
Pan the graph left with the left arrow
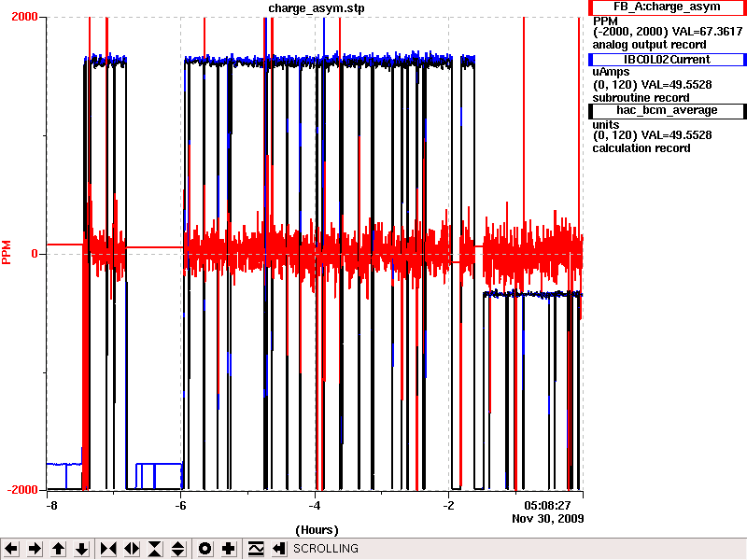tap(11, 549)
